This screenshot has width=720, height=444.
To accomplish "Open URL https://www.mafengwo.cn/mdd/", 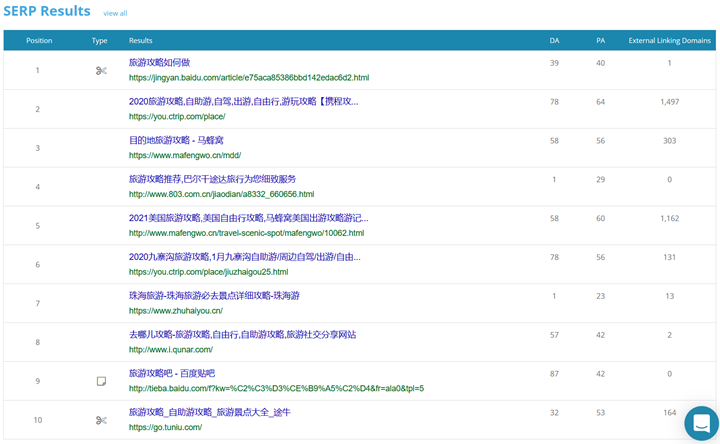I will click(185, 155).
